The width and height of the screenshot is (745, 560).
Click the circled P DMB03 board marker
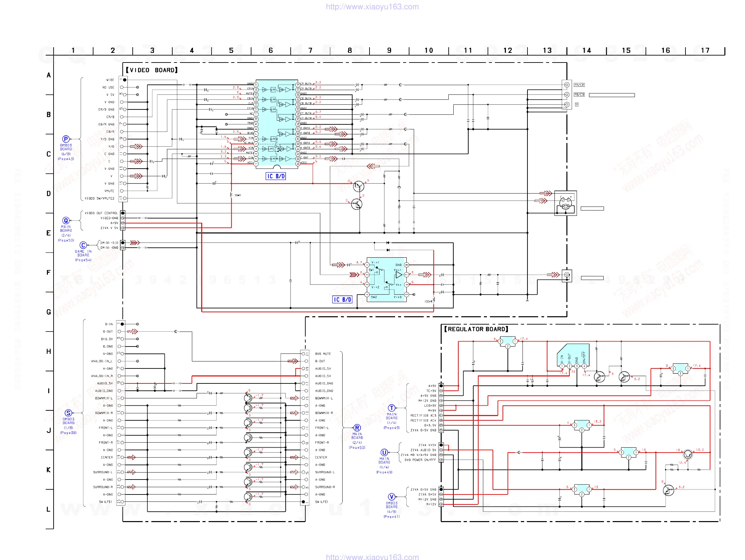[x=66, y=139]
